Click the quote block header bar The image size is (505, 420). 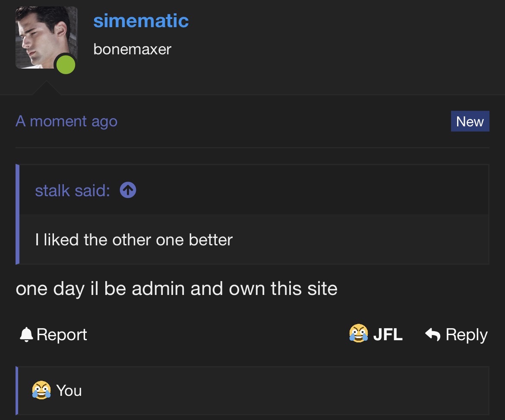[x=254, y=190]
